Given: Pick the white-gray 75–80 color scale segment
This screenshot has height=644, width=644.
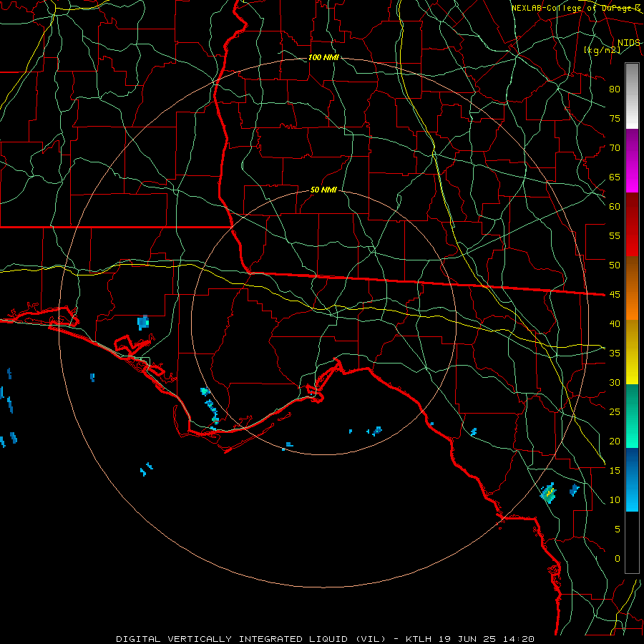Looking at the screenshot, I should pos(632,96).
